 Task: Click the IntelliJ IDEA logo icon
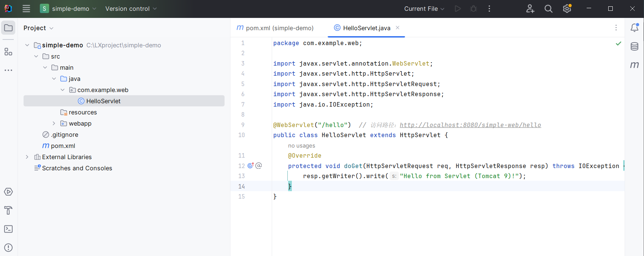(8, 8)
